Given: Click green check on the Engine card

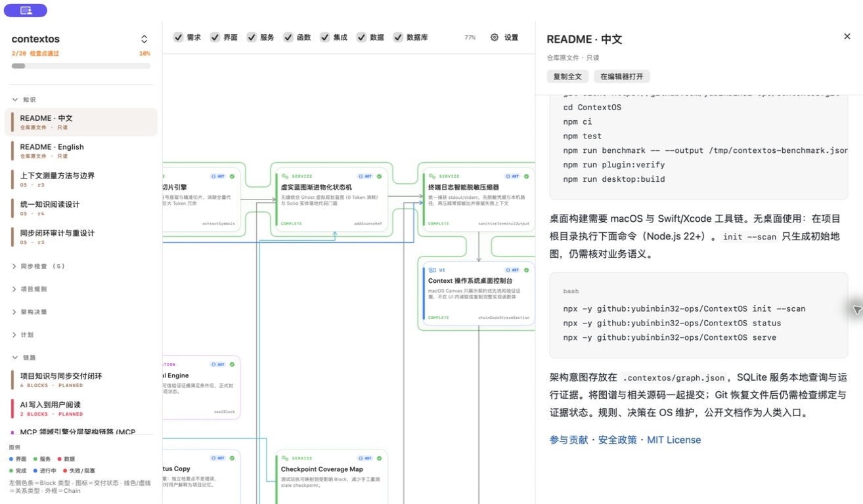Looking at the screenshot, I should (x=232, y=364).
